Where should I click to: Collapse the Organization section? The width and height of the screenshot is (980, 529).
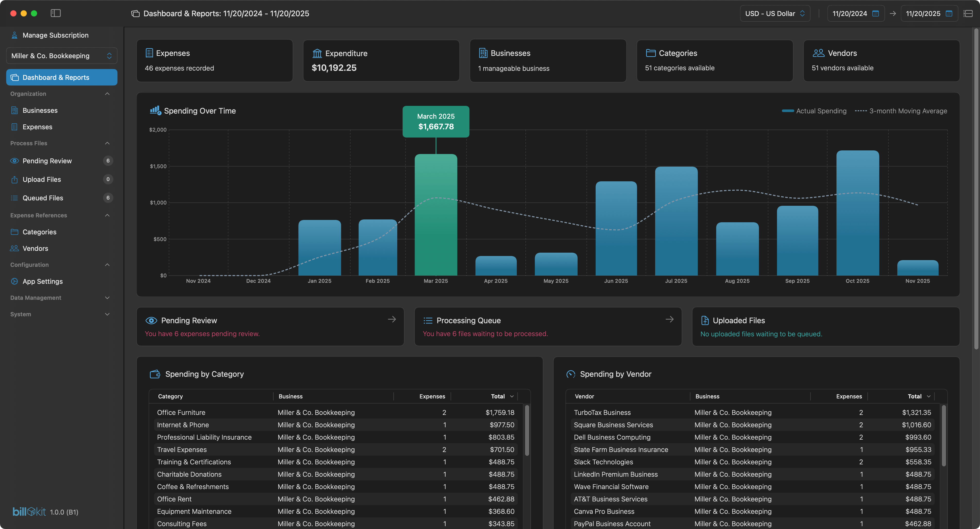pos(107,93)
